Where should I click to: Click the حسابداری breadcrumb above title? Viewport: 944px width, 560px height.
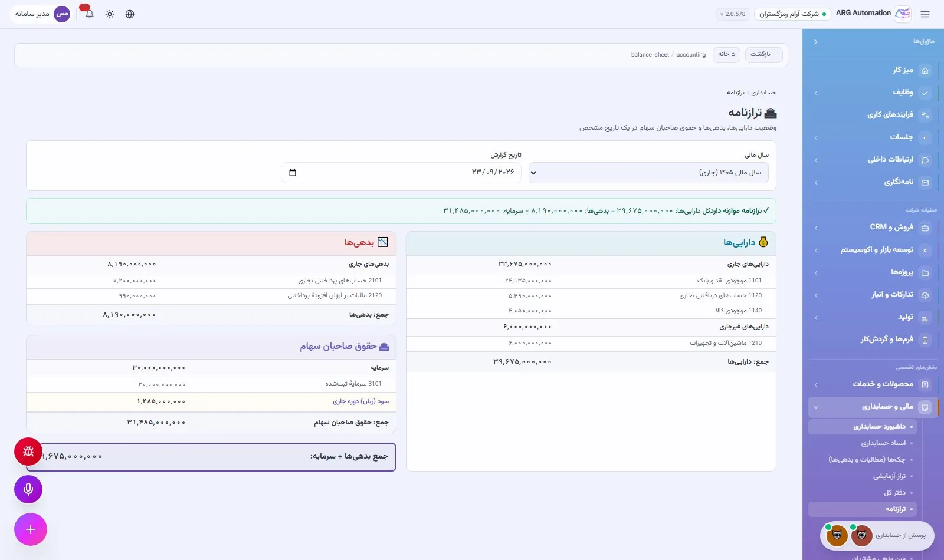763,93
